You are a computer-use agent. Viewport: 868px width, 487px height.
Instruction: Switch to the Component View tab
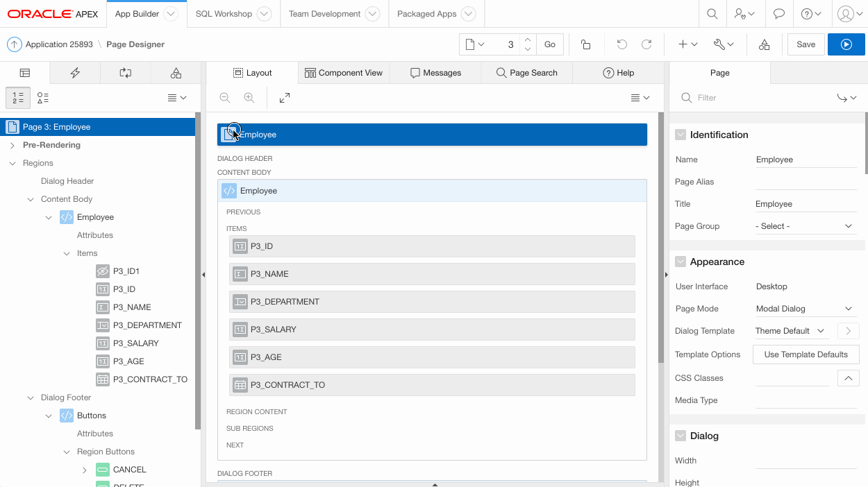point(344,73)
